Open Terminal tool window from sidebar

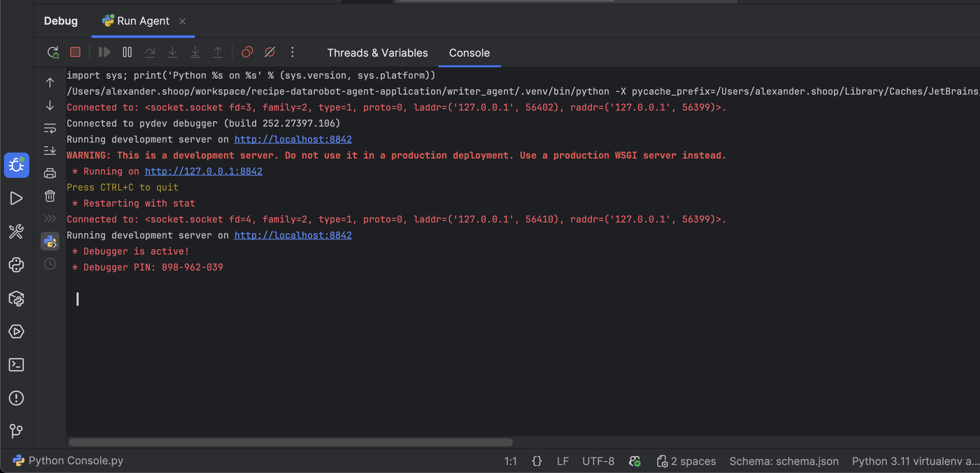[x=16, y=365]
